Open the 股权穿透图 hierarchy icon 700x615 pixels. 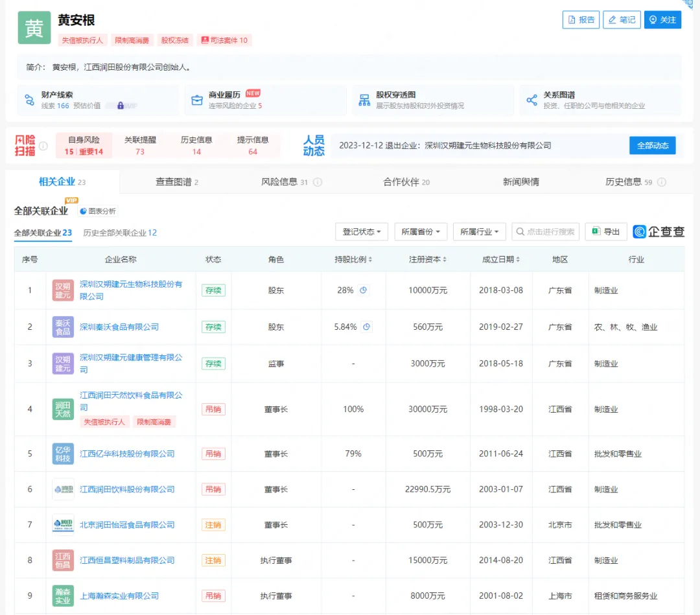(x=364, y=100)
